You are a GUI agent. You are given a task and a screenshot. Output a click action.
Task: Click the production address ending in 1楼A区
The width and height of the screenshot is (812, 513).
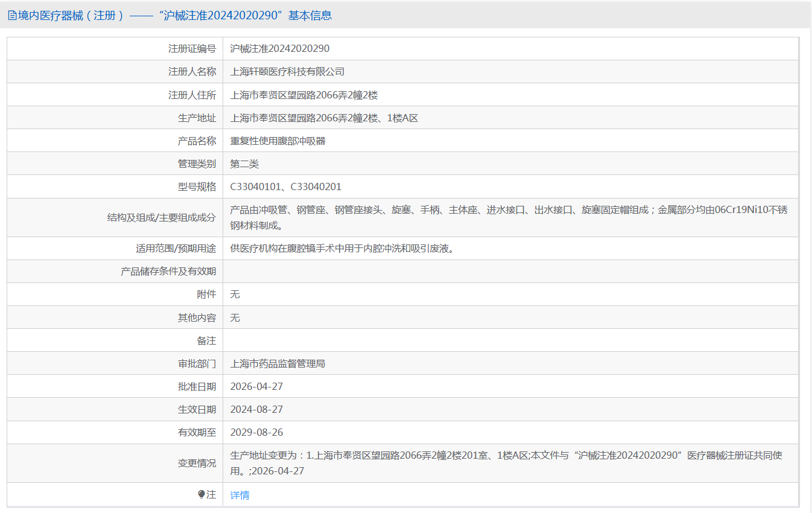click(324, 118)
